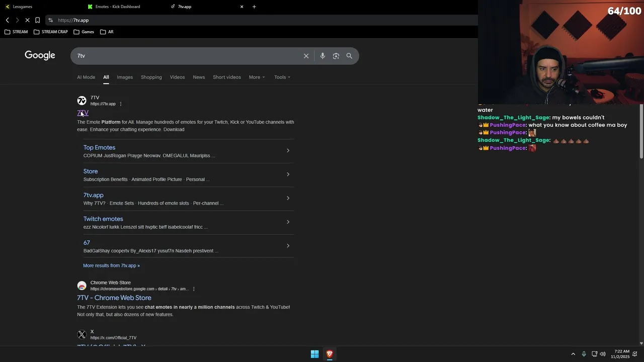The width and height of the screenshot is (644, 362).
Task: Expand the Store sitelink chevron
Action: pyautogui.click(x=288, y=174)
